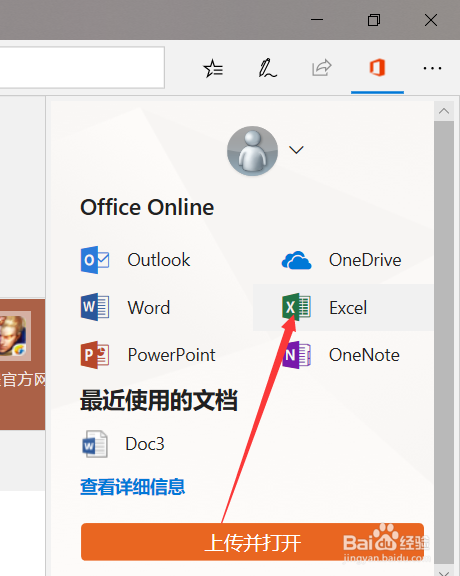
Task: Click the 上传并打开 orange button
Action: 252,542
